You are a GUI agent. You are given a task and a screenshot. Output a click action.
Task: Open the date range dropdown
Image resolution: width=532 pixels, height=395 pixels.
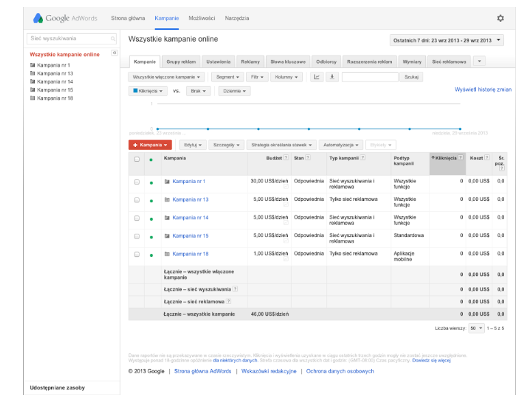(446, 40)
